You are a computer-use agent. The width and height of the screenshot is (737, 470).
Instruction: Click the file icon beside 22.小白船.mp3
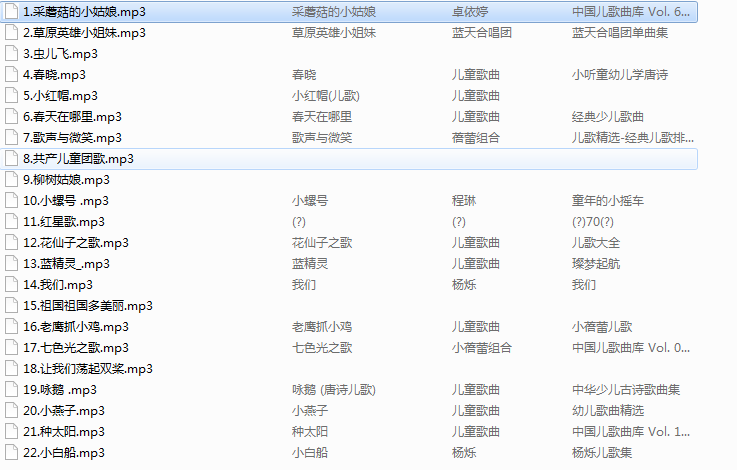pyautogui.click(x=11, y=453)
